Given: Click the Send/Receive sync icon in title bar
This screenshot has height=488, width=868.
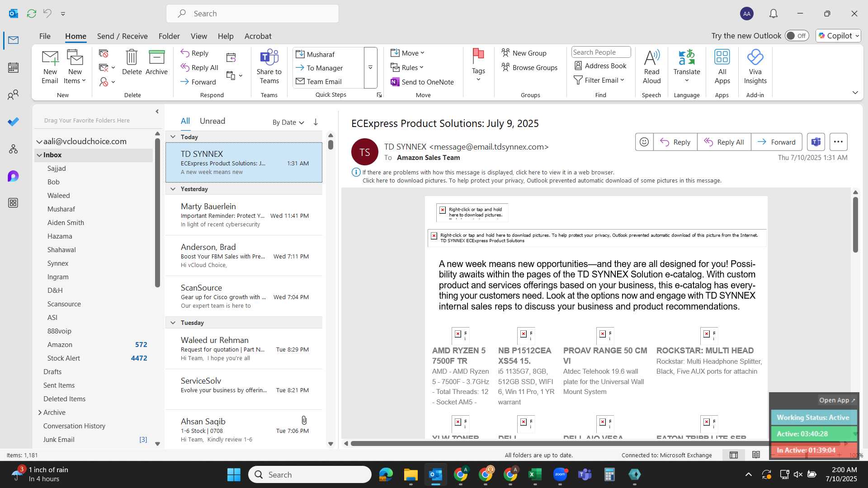Looking at the screenshot, I should [31, 14].
